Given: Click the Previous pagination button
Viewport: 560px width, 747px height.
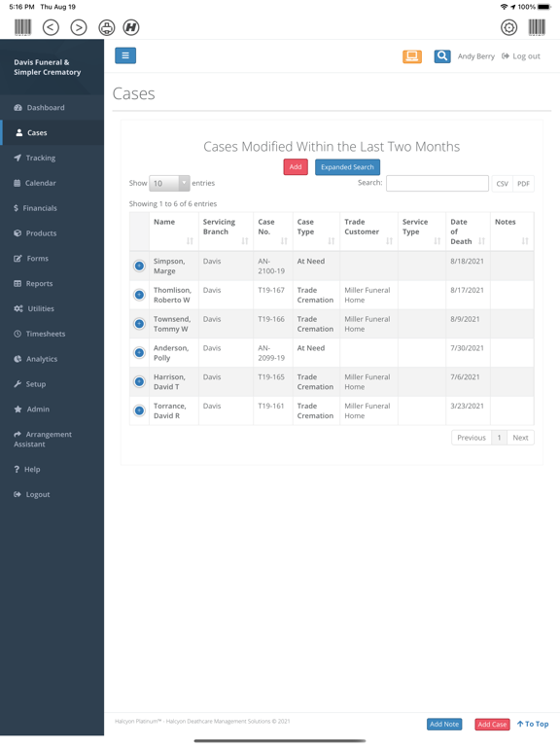Looking at the screenshot, I should tap(472, 438).
